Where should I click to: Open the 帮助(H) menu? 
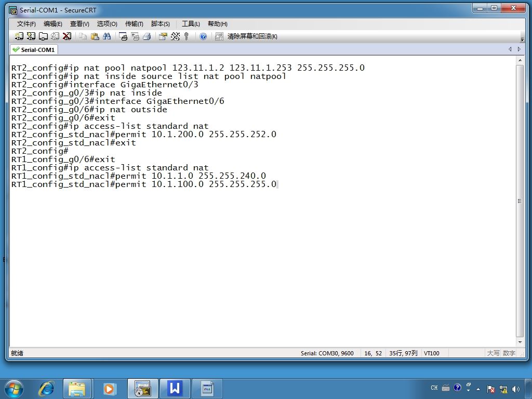point(218,24)
